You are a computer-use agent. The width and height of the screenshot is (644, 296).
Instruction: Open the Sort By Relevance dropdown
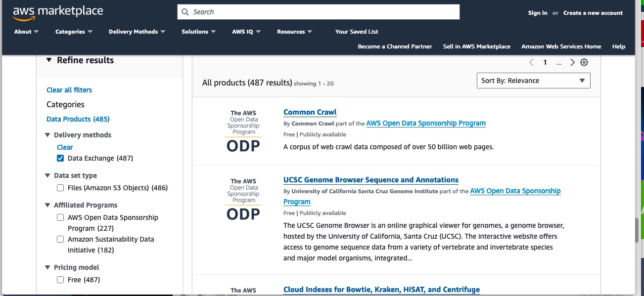tap(533, 80)
